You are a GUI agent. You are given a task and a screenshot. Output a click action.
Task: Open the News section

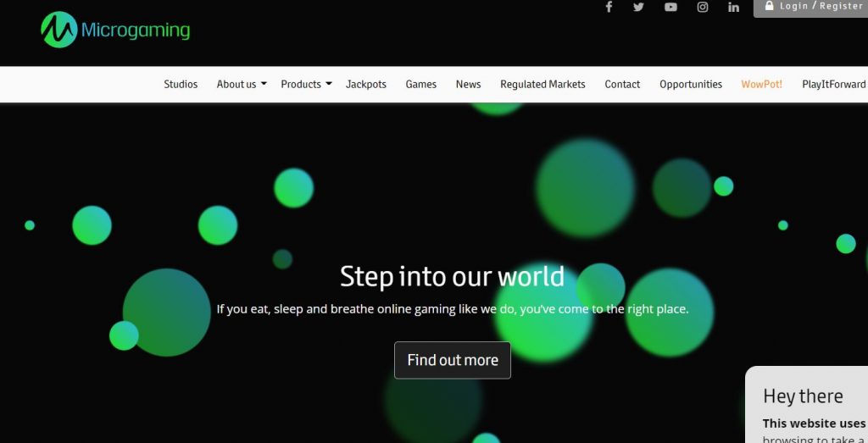point(468,85)
